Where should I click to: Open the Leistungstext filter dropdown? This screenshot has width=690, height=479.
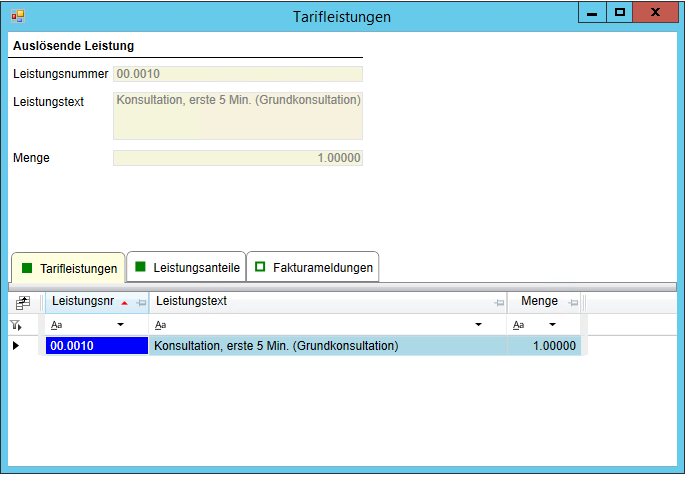coord(478,325)
